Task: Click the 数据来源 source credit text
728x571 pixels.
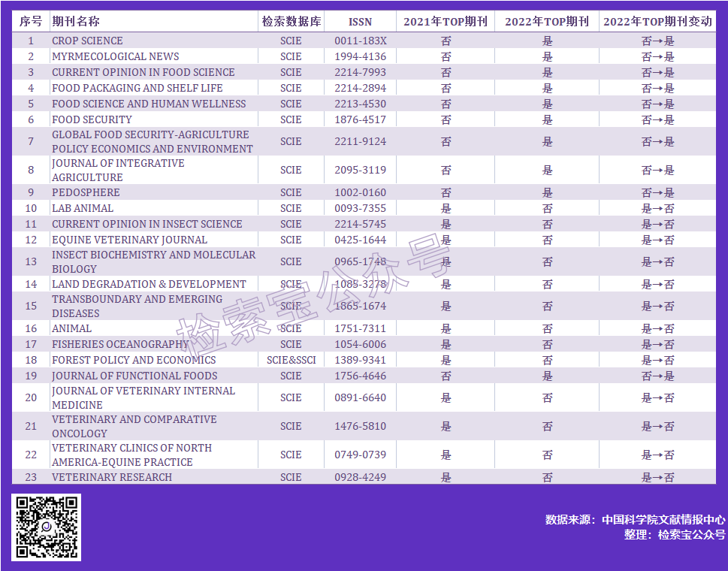Action: (635, 520)
